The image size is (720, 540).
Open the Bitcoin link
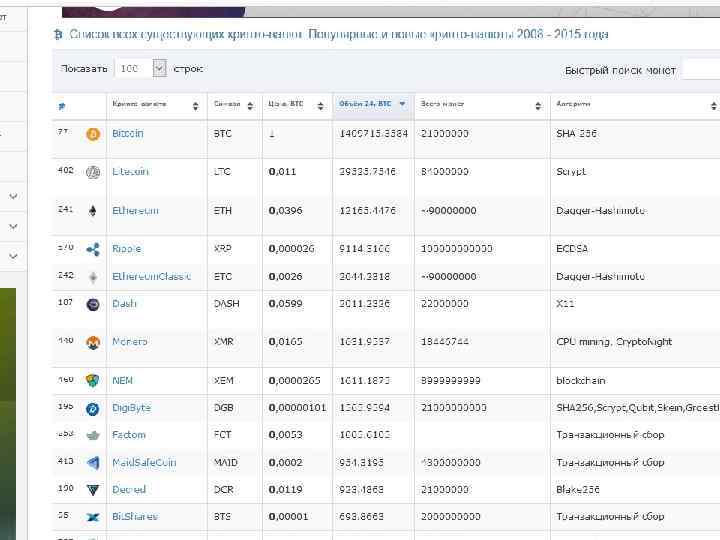128,134
